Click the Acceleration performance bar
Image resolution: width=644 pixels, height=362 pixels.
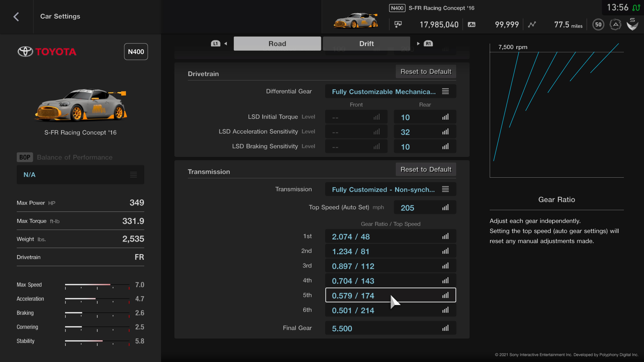(97, 299)
